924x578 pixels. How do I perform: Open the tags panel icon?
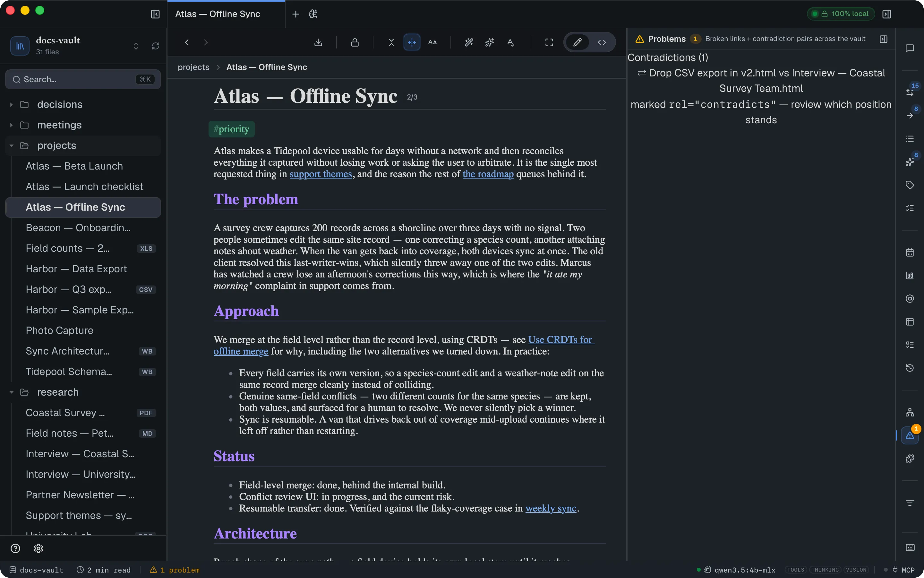tap(910, 185)
